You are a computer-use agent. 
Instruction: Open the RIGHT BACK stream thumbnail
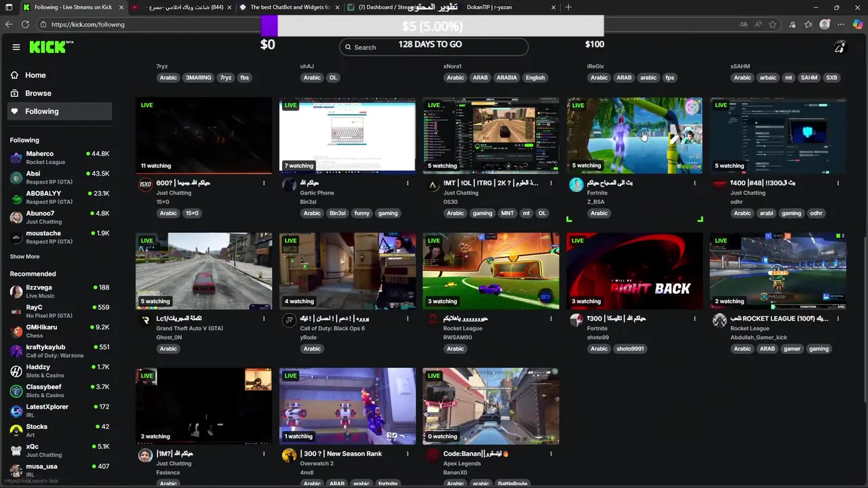pyautogui.click(x=635, y=271)
